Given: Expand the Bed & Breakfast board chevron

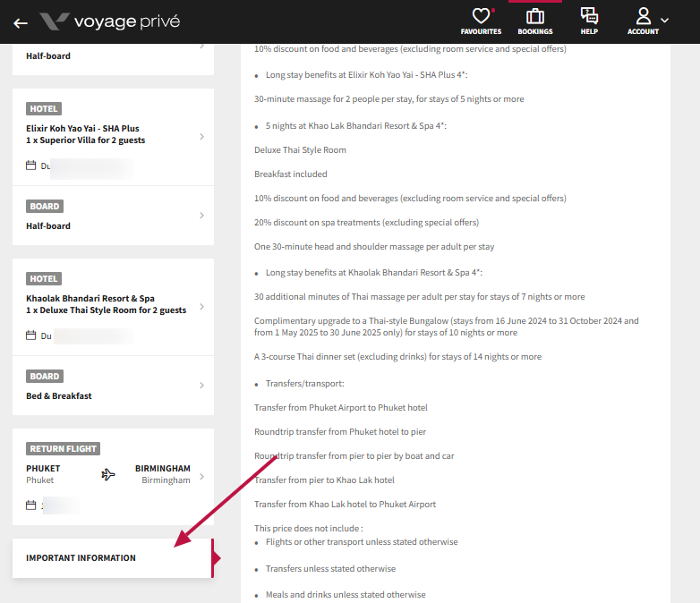Looking at the screenshot, I should [201, 386].
